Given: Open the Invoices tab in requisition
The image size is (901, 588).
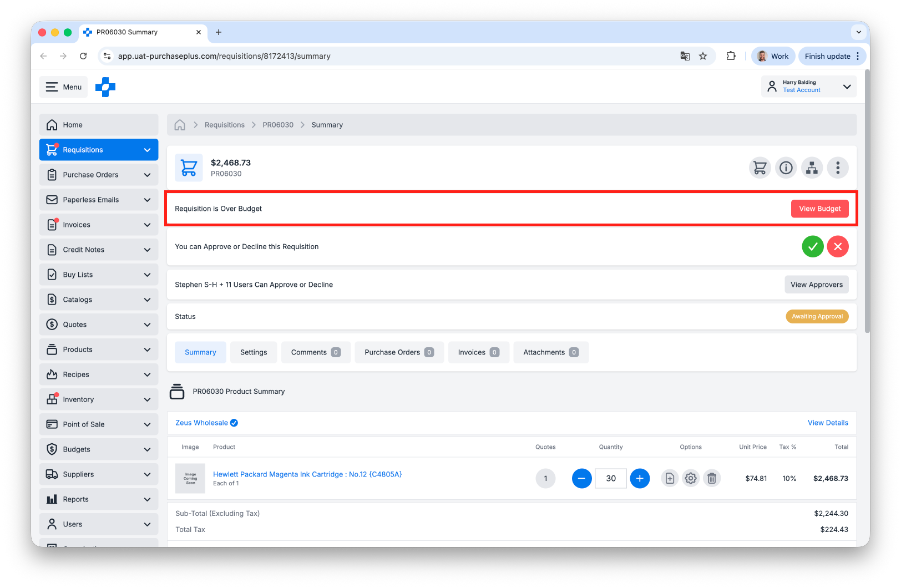Looking at the screenshot, I should pyautogui.click(x=478, y=352).
